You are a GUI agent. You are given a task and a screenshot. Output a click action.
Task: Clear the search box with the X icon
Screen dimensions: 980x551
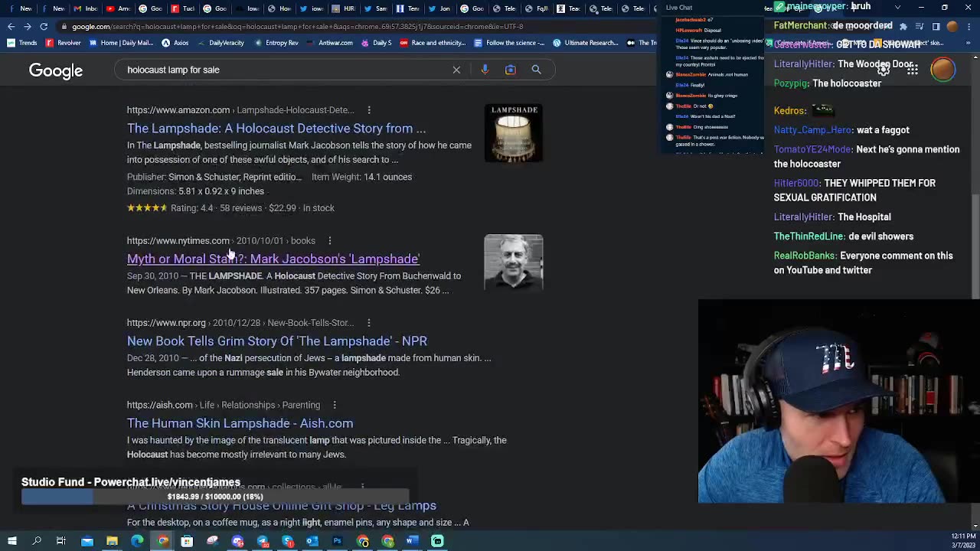click(x=456, y=70)
